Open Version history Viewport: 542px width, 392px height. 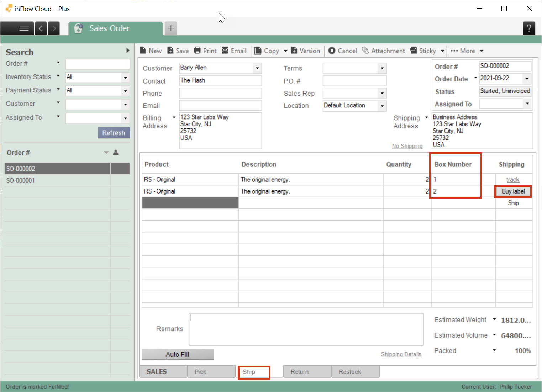click(x=306, y=51)
